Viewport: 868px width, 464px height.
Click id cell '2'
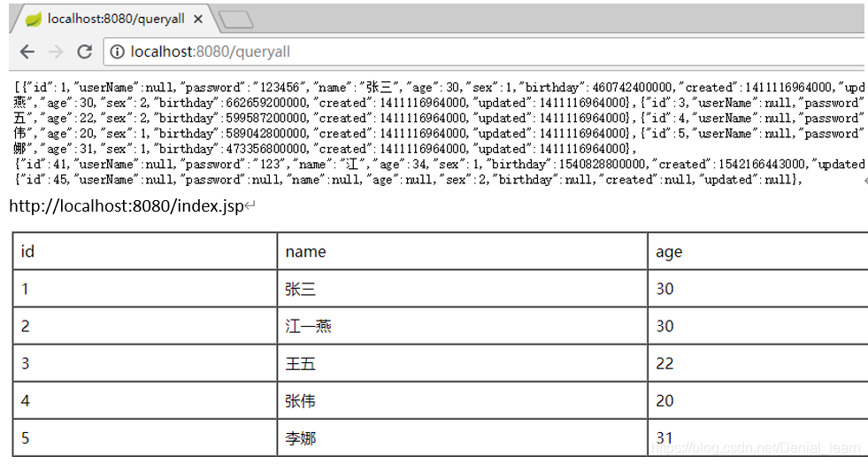[145, 326]
